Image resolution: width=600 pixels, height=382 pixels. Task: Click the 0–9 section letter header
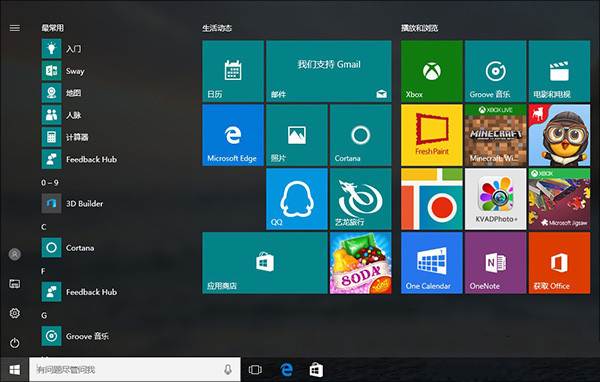click(50, 183)
